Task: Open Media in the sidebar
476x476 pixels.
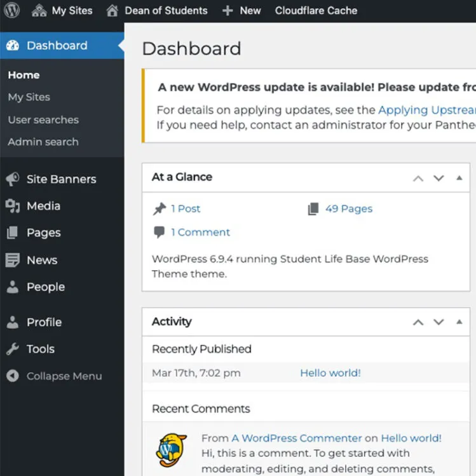Action: 43,206
